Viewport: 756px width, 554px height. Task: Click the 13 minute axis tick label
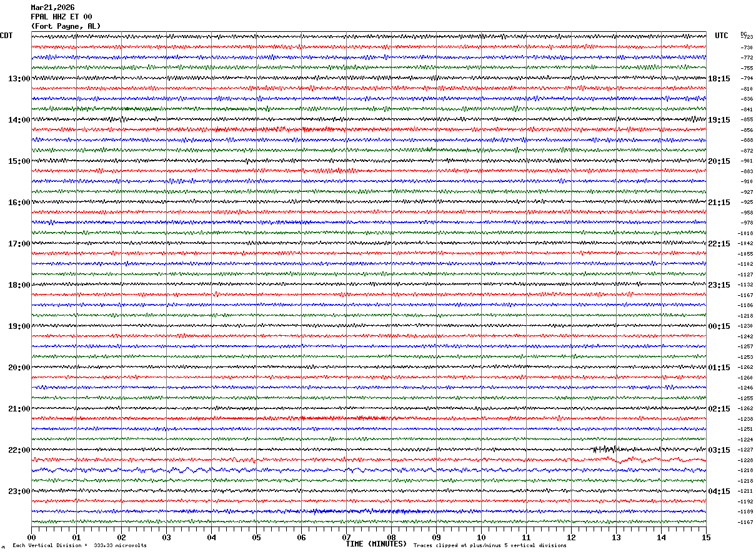pos(616,538)
